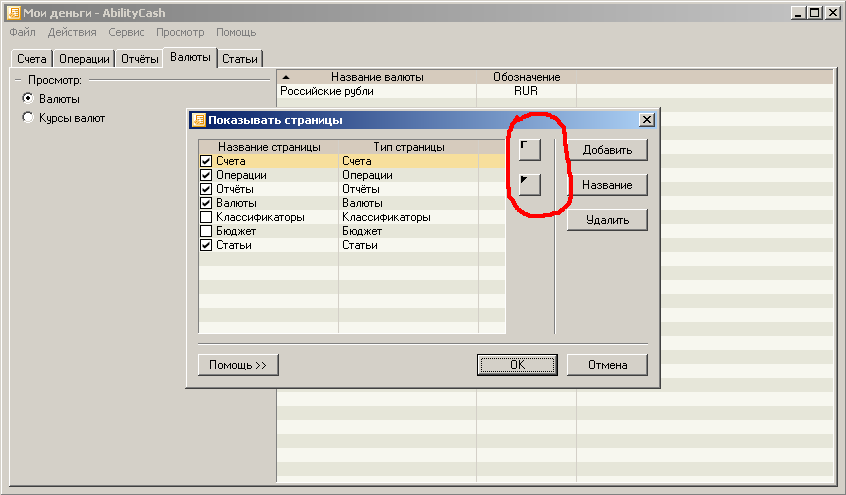
Task: Click the Тип страницы column header
Action: coord(408,147)
